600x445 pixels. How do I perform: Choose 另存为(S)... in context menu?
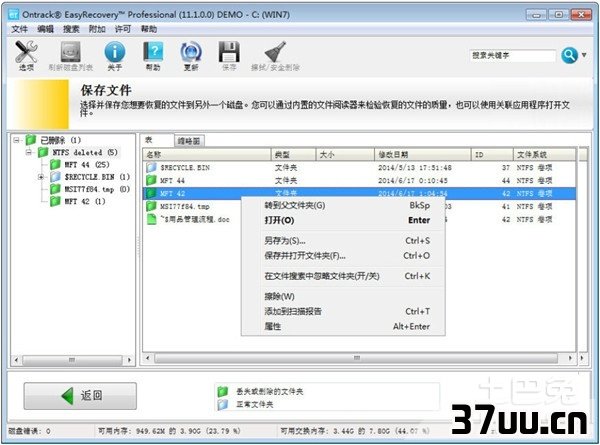click(343, 241)
